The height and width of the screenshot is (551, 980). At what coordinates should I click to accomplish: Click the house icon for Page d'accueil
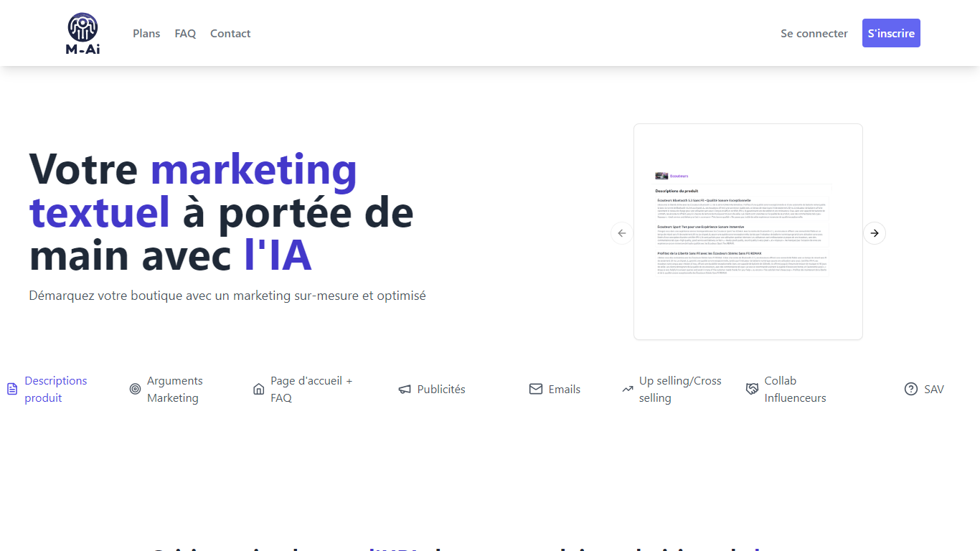259,389
